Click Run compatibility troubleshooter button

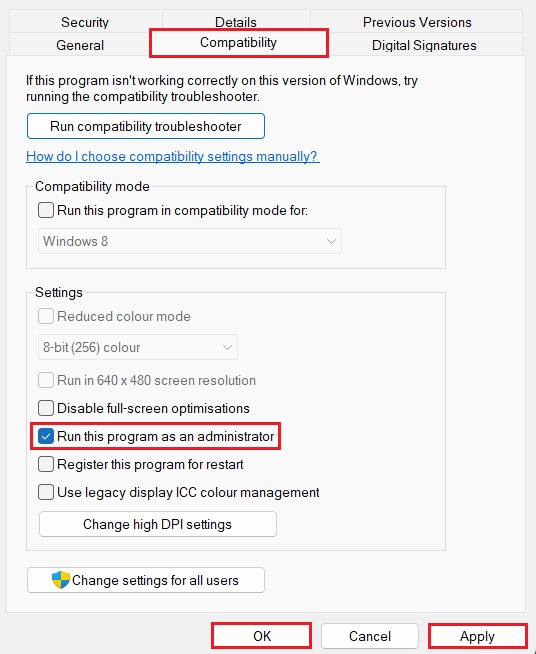(x=146, y=126)
